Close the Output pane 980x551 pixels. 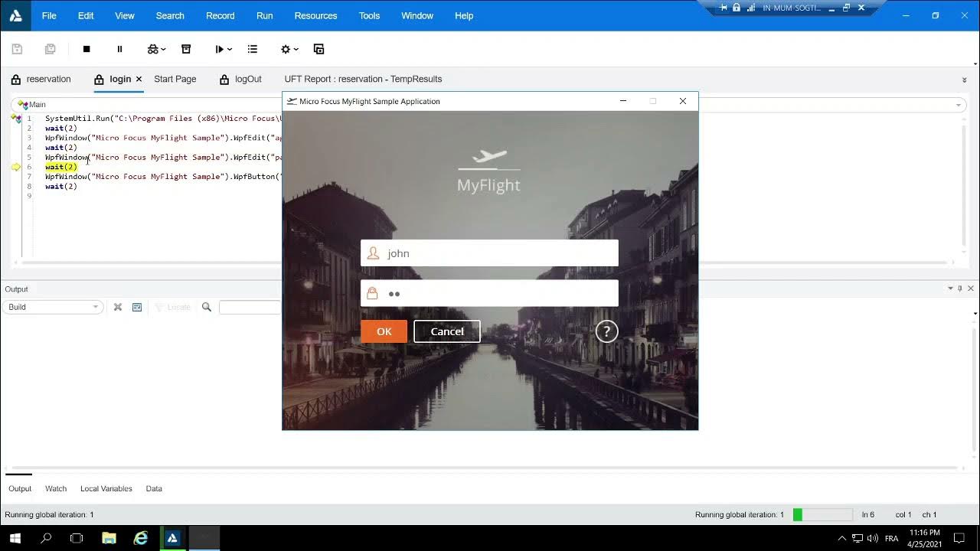click(x=971, y=289)
